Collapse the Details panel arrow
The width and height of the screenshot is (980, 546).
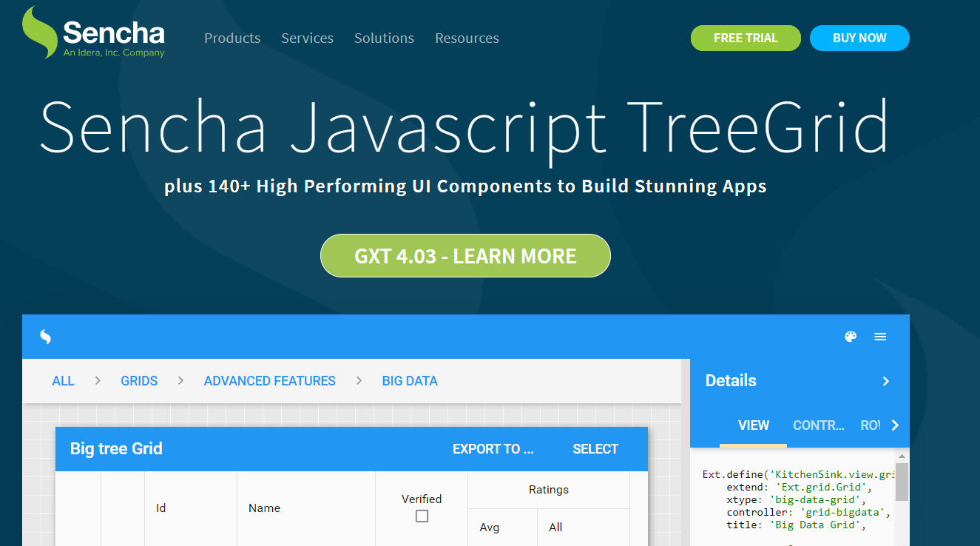[886, 381]
